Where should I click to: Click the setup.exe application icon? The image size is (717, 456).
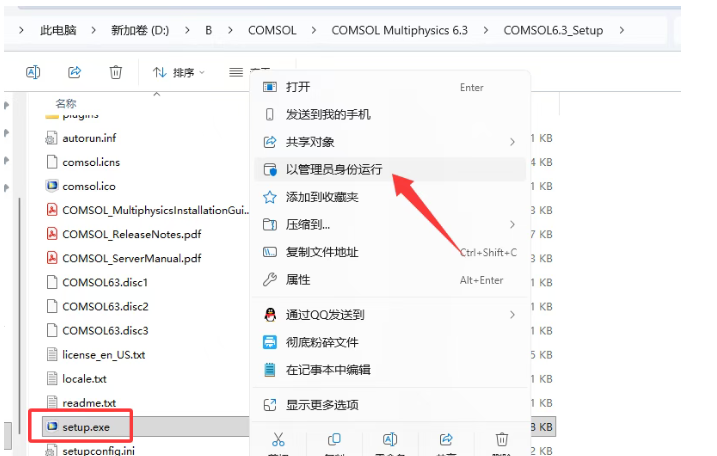click(52, 427)
